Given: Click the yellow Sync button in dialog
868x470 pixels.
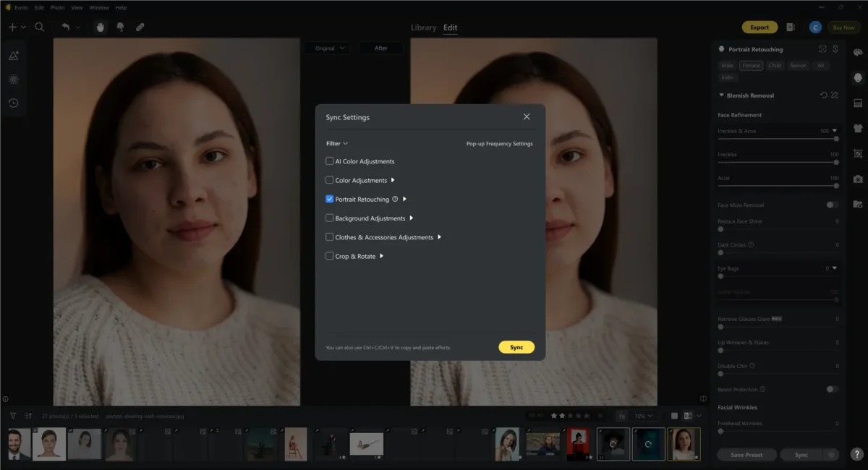Looking at the screenshot, I should point(516,347).
